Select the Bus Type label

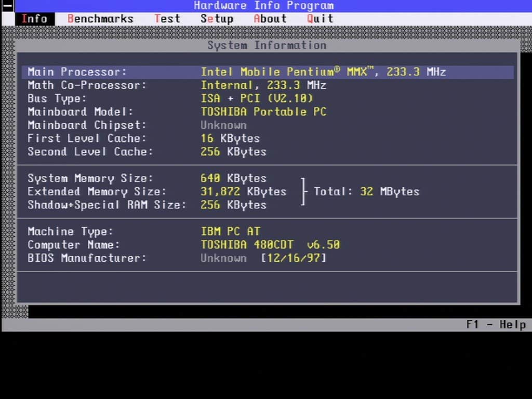(x=57, y=99)
